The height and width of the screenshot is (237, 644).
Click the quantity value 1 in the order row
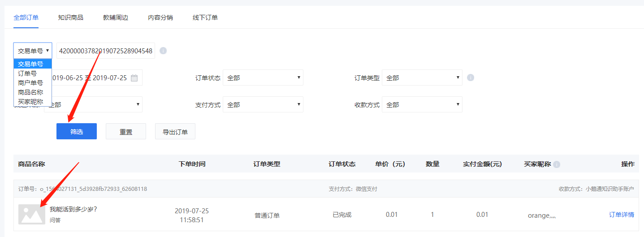[432, 215]
